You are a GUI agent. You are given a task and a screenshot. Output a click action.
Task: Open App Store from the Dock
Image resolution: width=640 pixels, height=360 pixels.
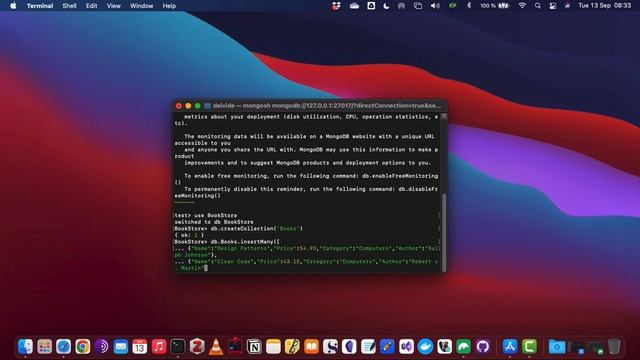[510, 347]
